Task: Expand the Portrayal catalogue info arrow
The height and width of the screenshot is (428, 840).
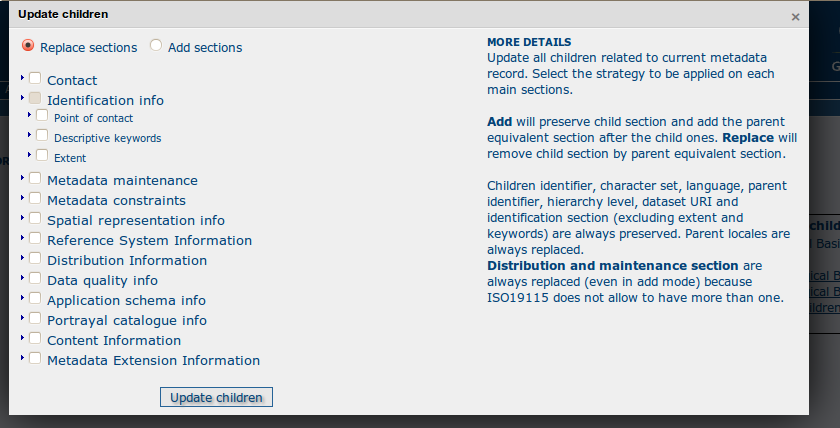Action: pos(22,318)
